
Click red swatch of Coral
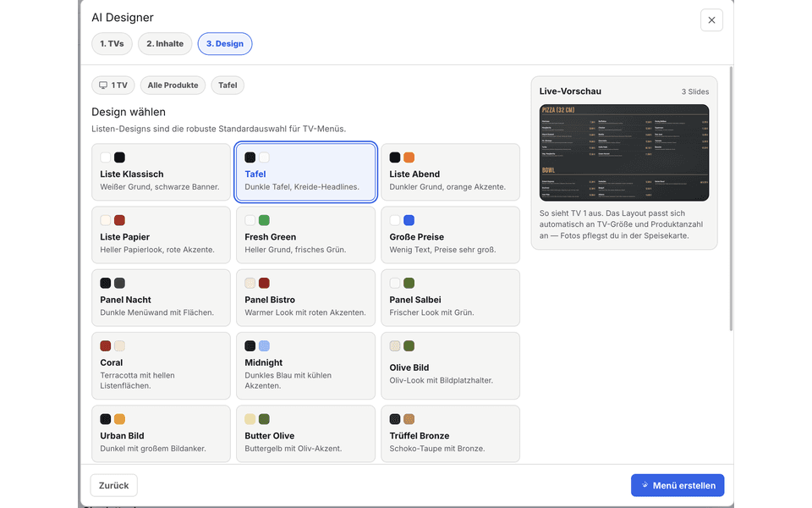(106, 345)
